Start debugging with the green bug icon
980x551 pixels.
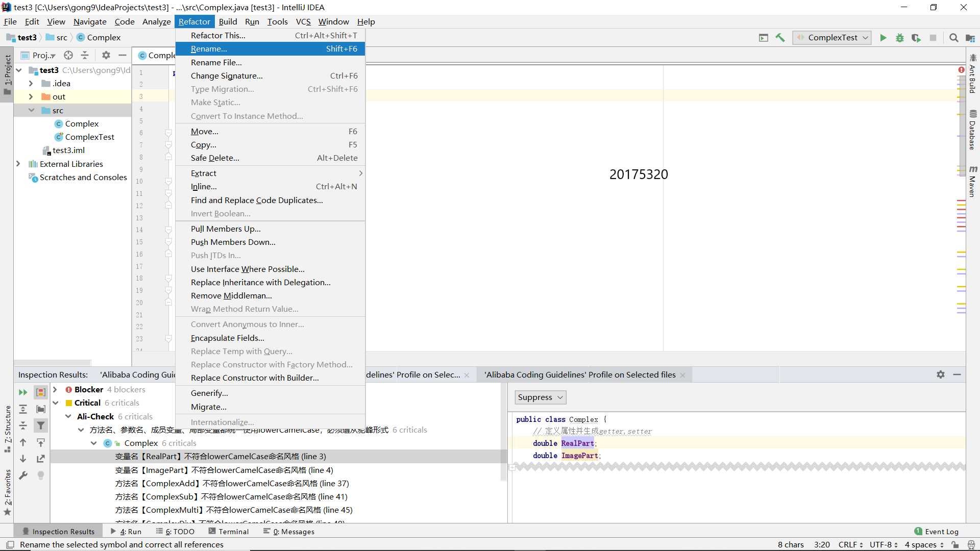point(900,38)
